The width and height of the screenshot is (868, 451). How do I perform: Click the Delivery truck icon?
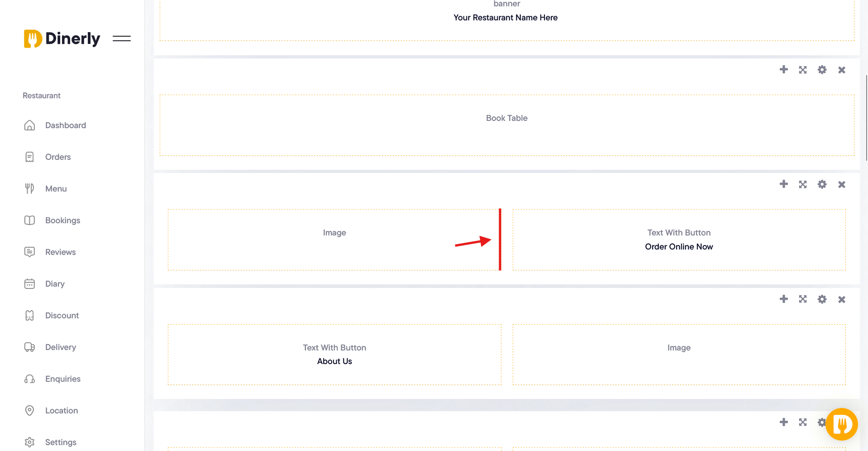tap(29, 347)
